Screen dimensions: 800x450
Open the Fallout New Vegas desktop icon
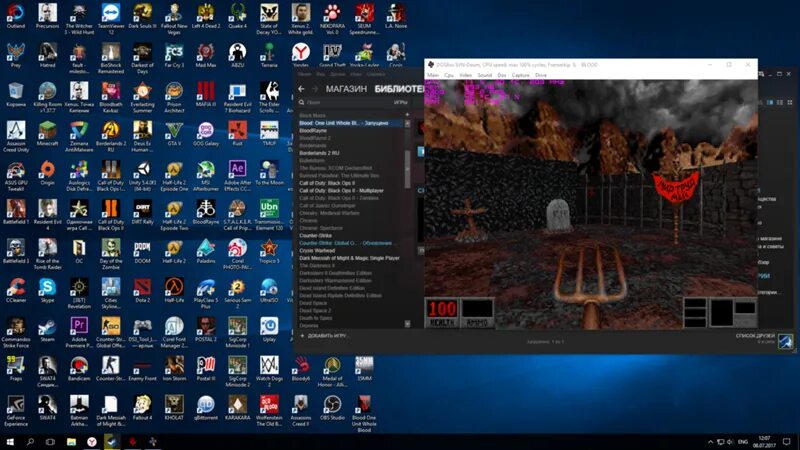pos(174,19)
